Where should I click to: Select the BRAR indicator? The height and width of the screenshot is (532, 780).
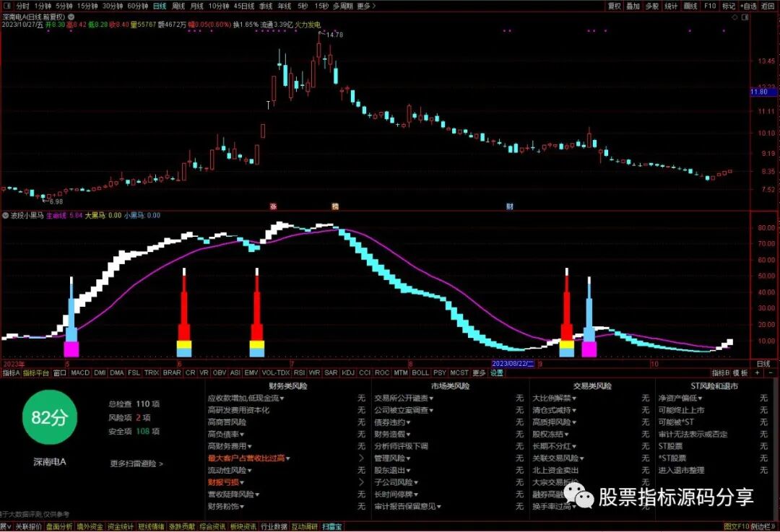(172, 372)
